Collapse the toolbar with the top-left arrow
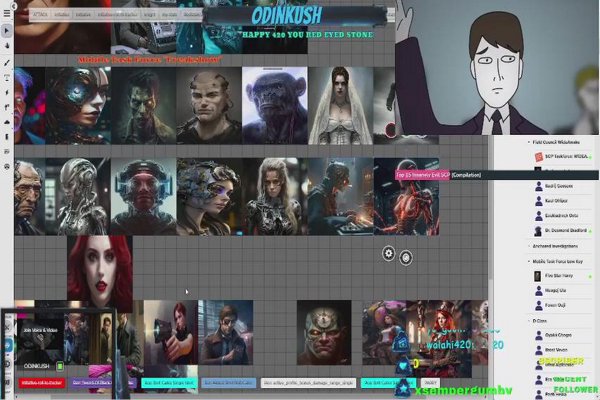The width and height of the screenshot is (600, 400). click(x=14, y=6)
